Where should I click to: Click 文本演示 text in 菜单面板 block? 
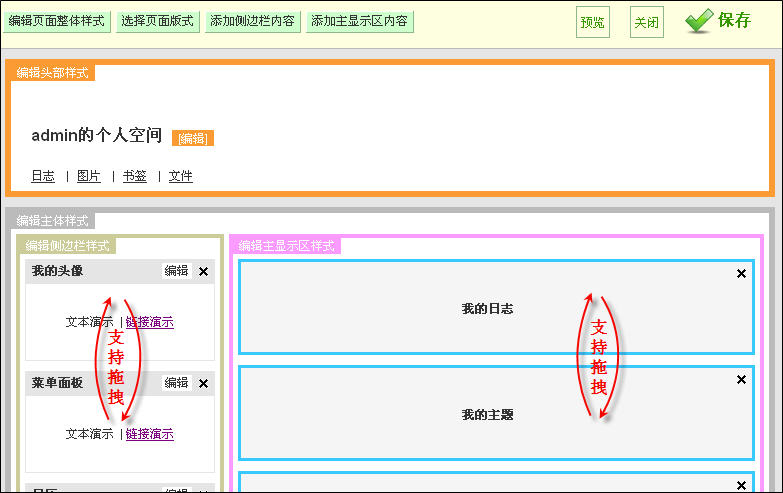[90, 434]
